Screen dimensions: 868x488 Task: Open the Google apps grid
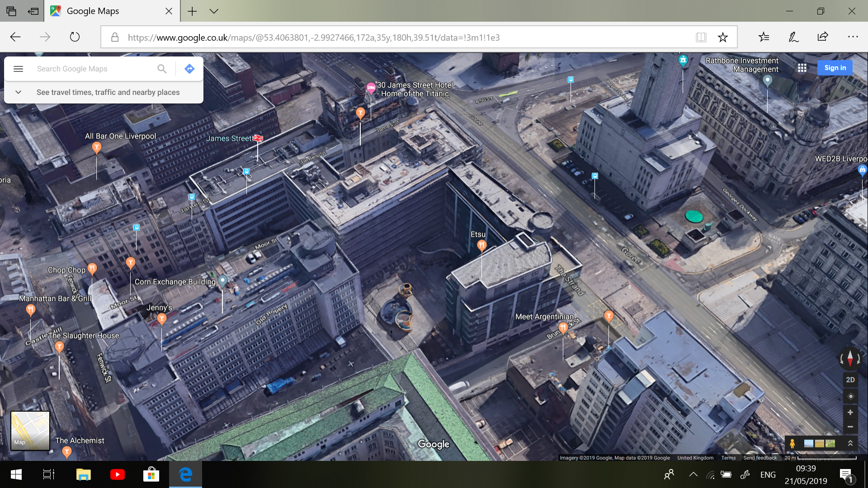[x=802, y=68]
